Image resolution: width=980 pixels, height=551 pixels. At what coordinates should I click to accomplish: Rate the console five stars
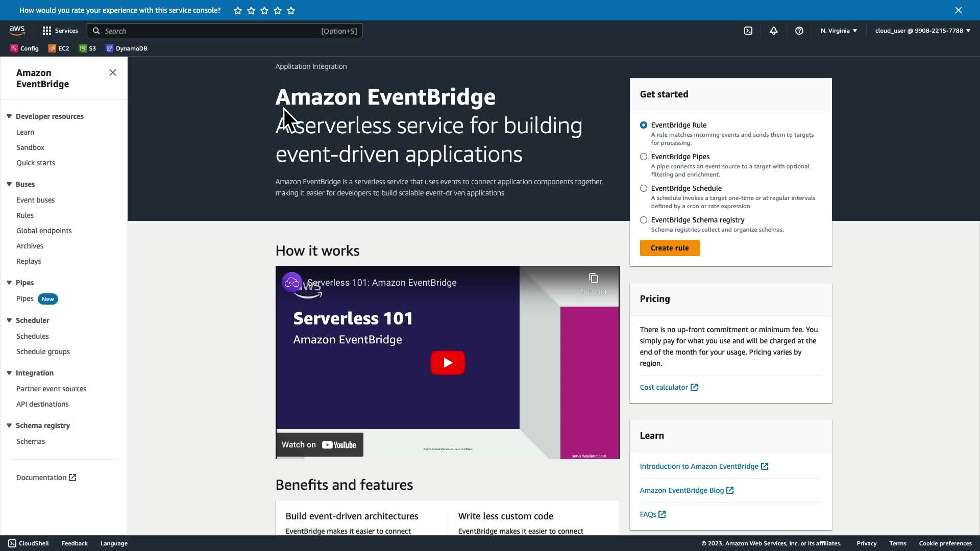click(x=291, y=10)
